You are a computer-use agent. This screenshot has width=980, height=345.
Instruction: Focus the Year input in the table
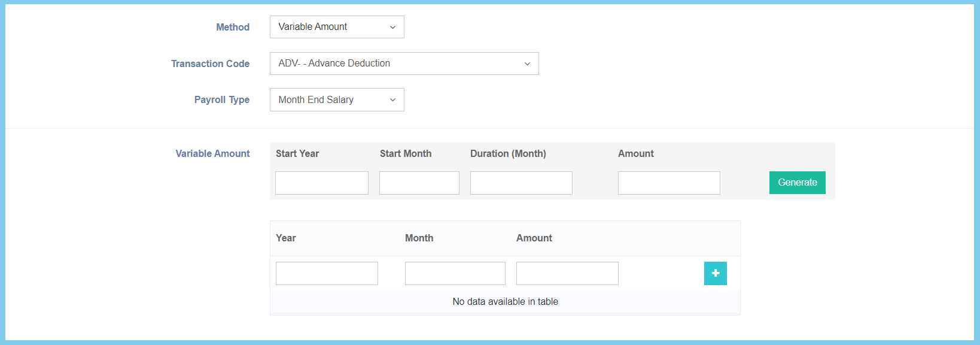tap(327, 273)
